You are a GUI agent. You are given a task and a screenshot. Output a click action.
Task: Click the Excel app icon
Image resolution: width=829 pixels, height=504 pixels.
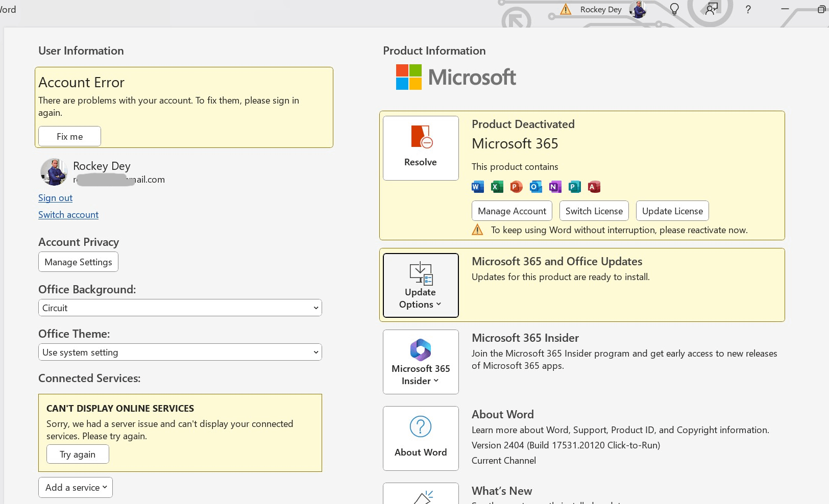coord(497,187)
